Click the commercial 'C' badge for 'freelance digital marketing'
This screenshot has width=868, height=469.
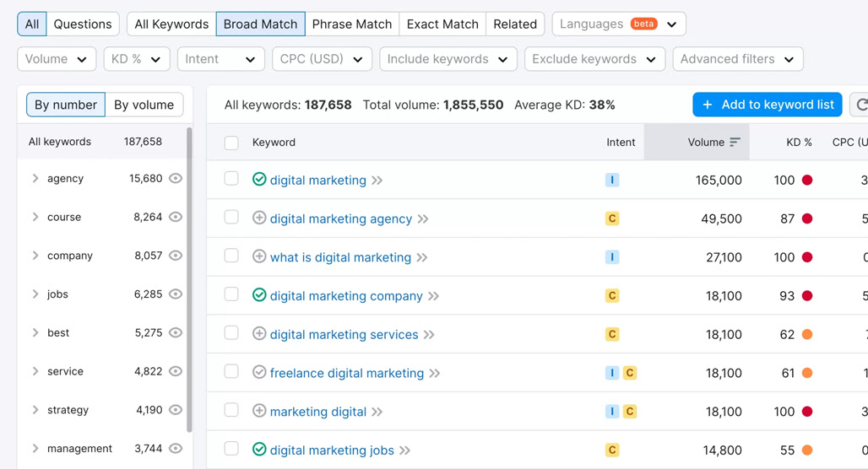click(629, 373)
